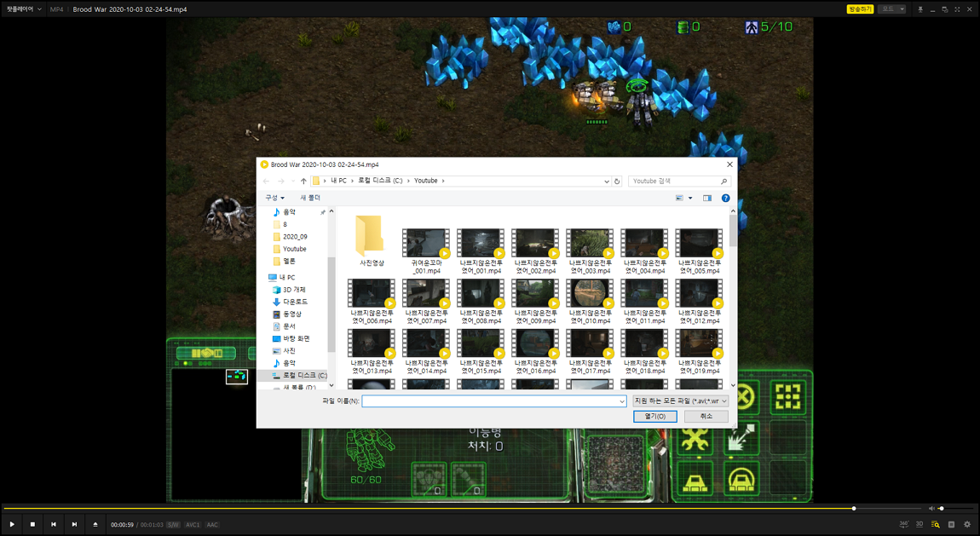Click the 취소 cancel button
The image size is (980, 536).
[706, 416]
